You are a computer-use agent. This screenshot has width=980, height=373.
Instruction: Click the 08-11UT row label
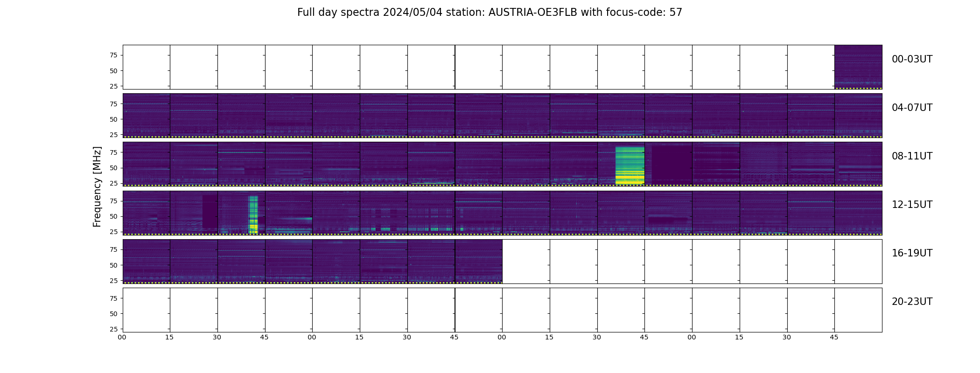point(912,156)
